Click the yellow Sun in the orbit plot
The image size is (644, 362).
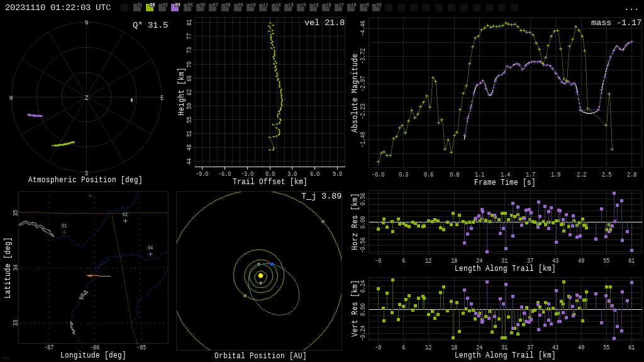[x=260, y=275]
